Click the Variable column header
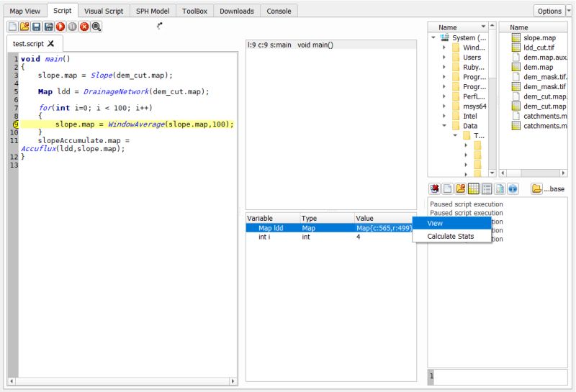Image resolution: width=576 pixels, height=392 pixels. 273,218
